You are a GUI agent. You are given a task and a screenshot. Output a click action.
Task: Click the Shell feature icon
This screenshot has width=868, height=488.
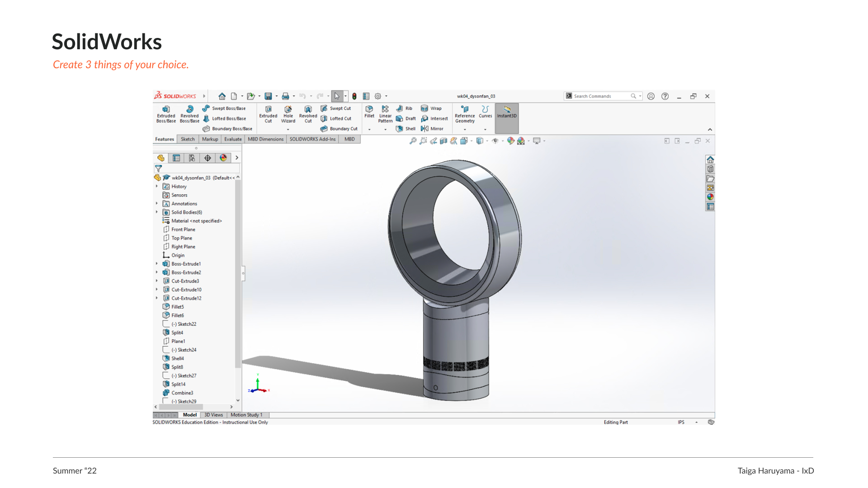[x=400, y=129]
